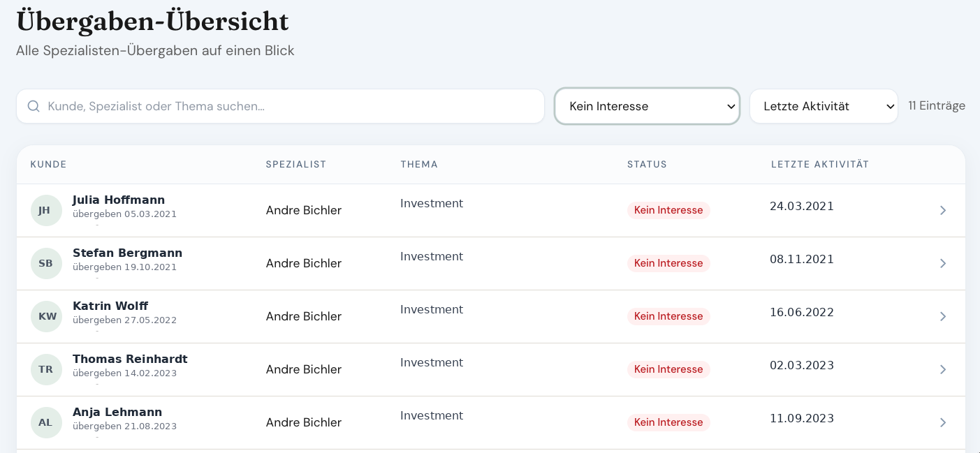Open Julia Hoffmann customer name

pos(119,200)
